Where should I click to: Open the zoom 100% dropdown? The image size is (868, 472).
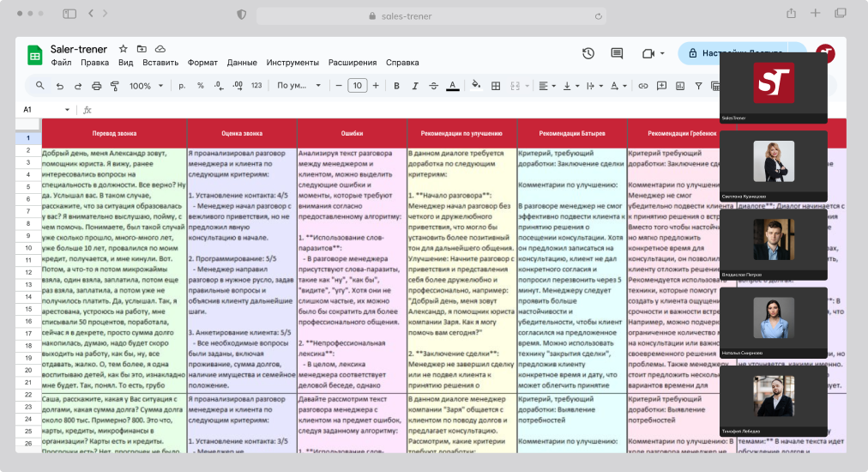coord(146,86)
